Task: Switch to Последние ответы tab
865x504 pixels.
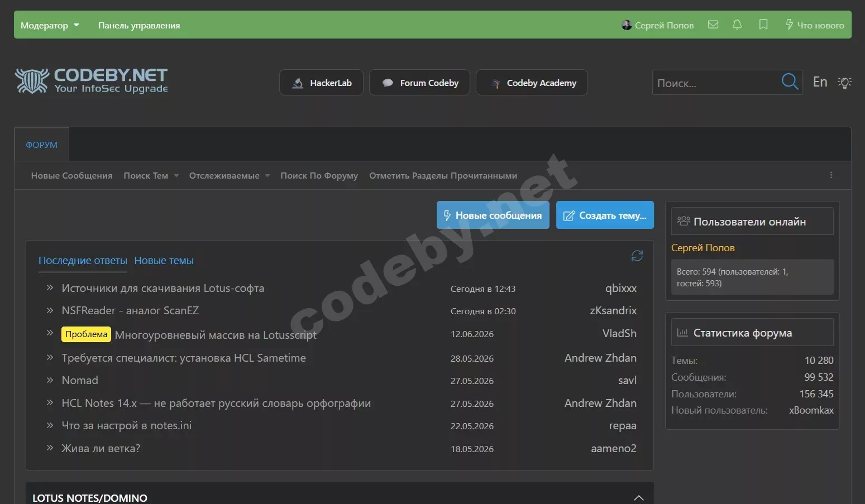Action: pos(83,260)
